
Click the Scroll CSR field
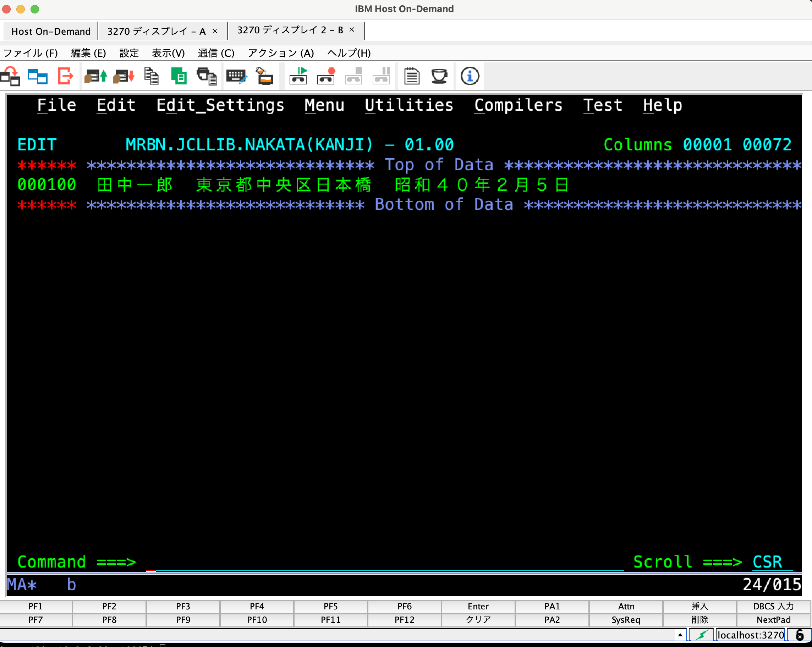pos(772,562)
